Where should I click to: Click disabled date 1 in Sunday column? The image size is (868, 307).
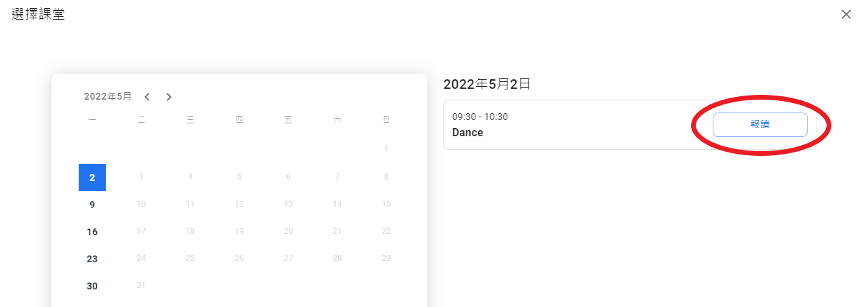tap(386, 150)
